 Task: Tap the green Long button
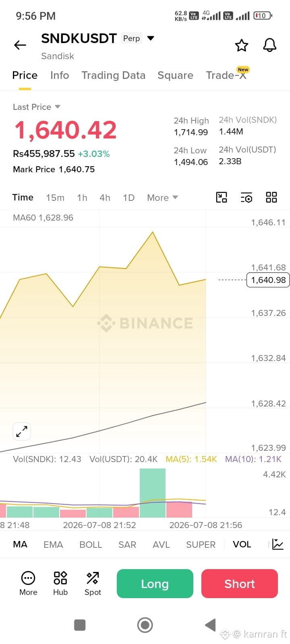click(155, 584)
